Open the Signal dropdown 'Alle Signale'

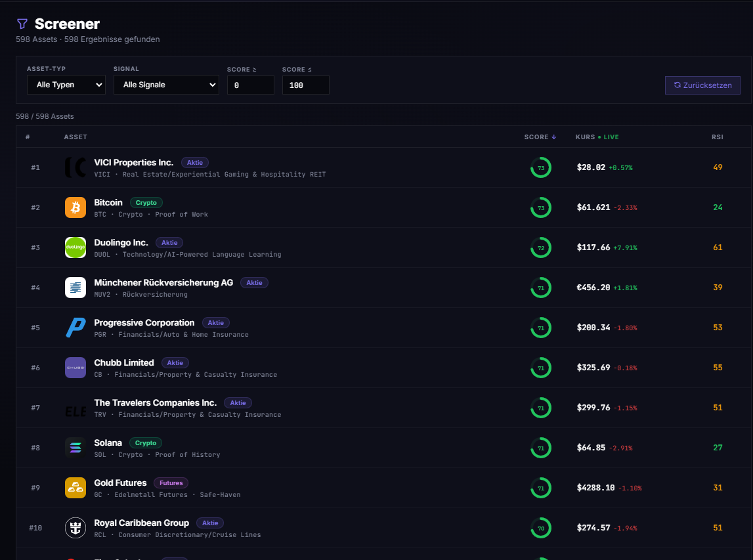pos(166,85)
